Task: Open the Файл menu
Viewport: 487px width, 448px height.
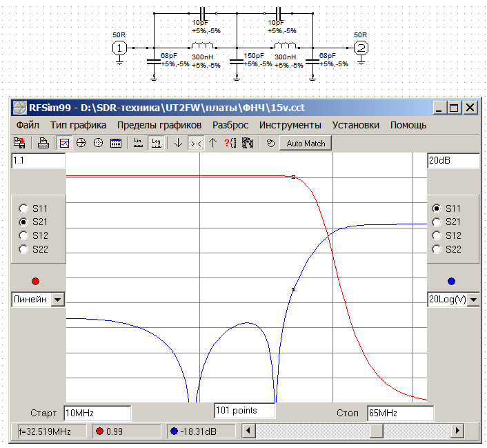Action: coord(28,125)
